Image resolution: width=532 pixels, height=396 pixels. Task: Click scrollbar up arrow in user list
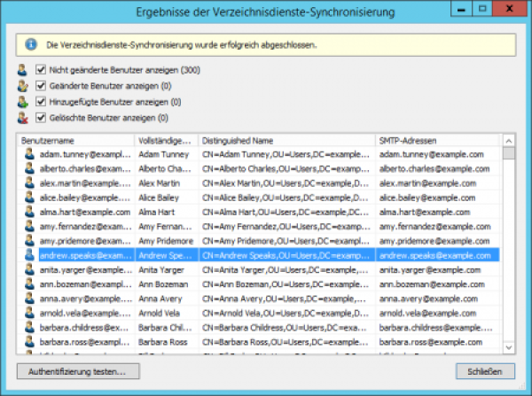[x=509, y=140]
